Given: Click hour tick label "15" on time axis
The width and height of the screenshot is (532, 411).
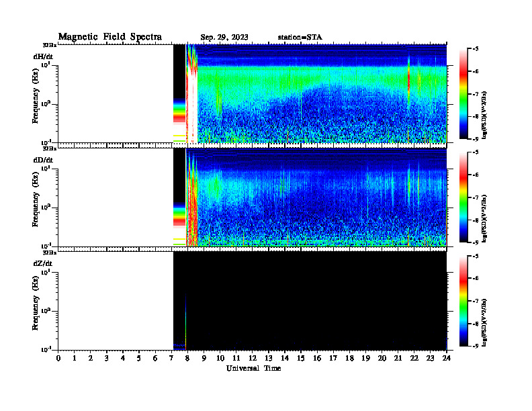Looking at the screenshot, I should tap(301, 359).
